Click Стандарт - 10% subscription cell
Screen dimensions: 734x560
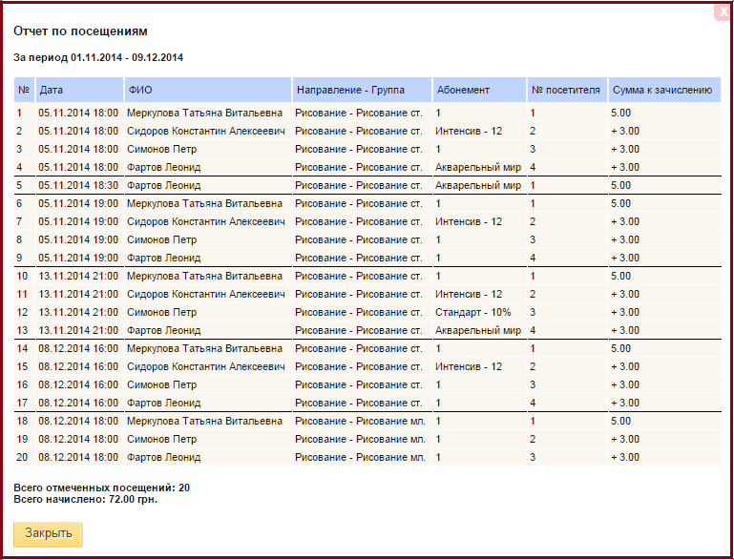tap(472, 312)
